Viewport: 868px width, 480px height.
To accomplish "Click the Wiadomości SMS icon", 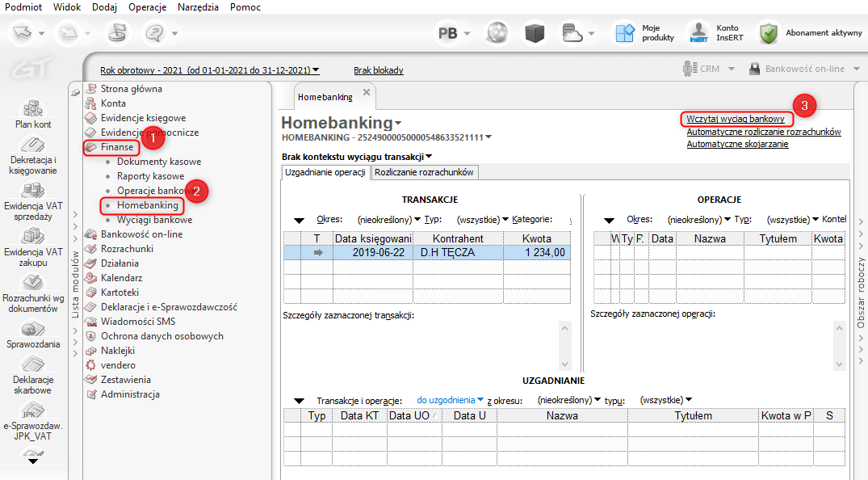I will 90,322.
